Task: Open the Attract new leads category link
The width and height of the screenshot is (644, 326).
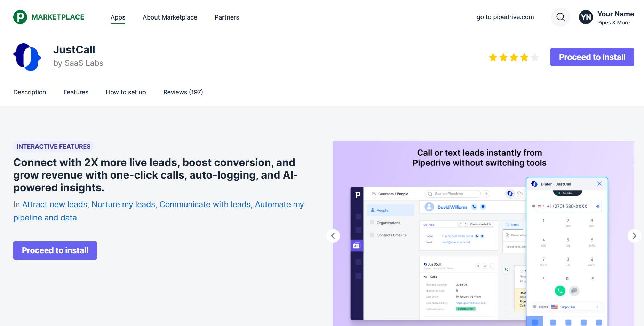Action: [55, 204]
